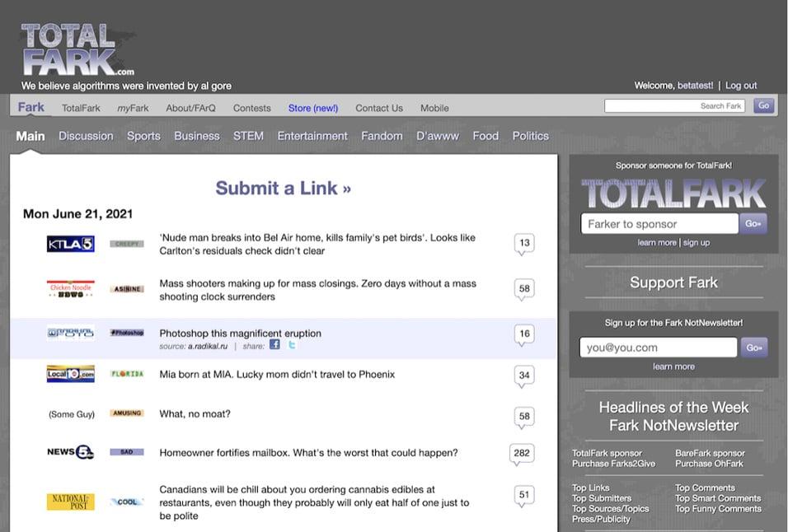Switch to the Discussion tab
Viewport: 788px width, 532px height.
86,136
